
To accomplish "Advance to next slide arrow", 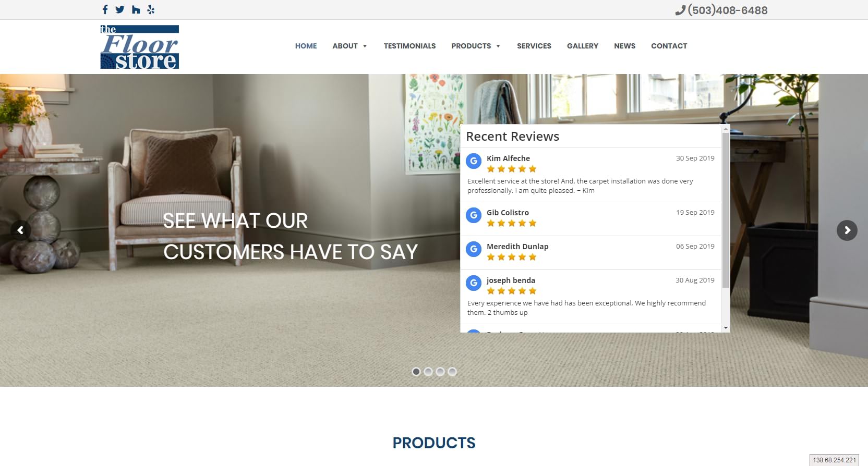I will click(x=847, y=230).
